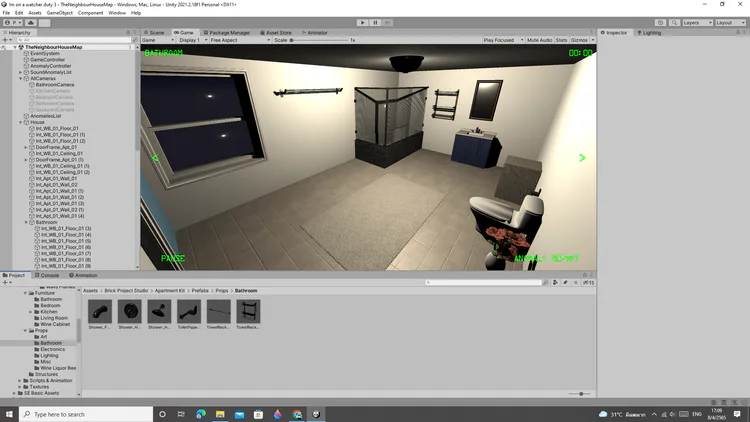Click the search by label icon
Viewport: 750px width, 422px height.
click(565, 282)
